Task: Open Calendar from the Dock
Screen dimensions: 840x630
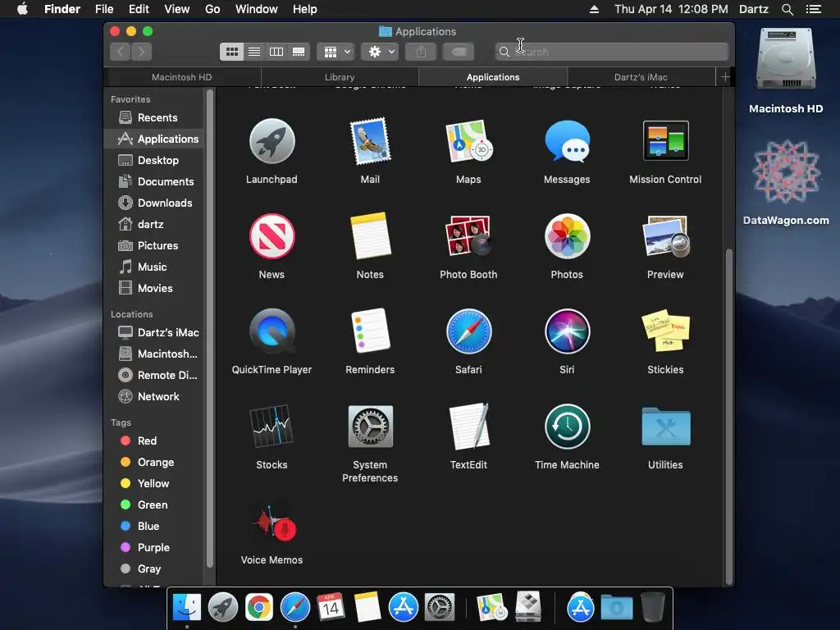Action: (331, 608)
